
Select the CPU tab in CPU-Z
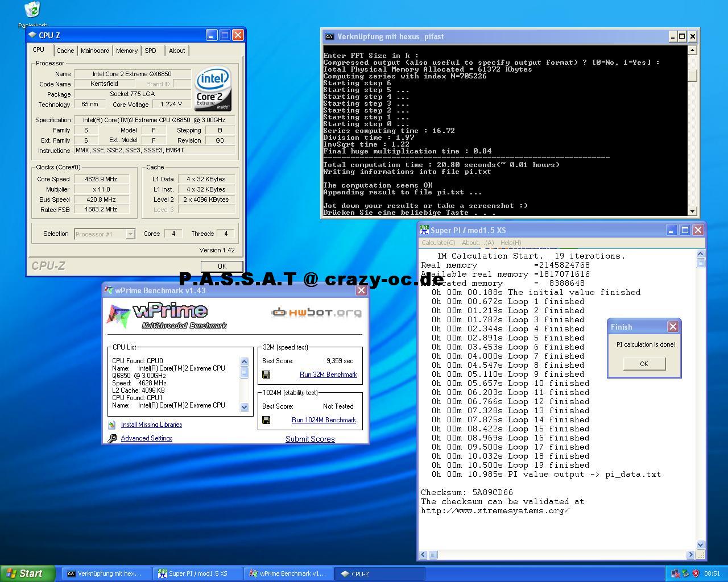click(39, 50)
